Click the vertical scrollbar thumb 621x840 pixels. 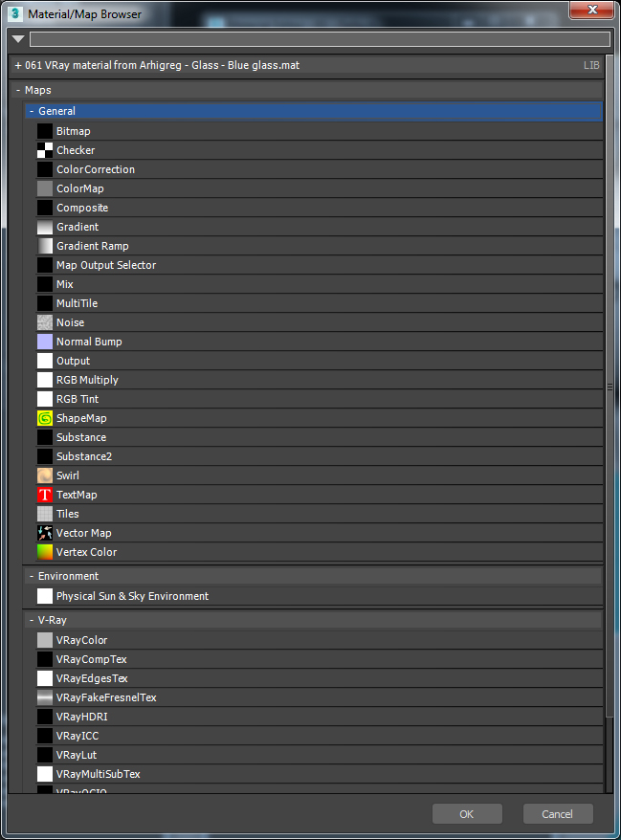point(610,386)
